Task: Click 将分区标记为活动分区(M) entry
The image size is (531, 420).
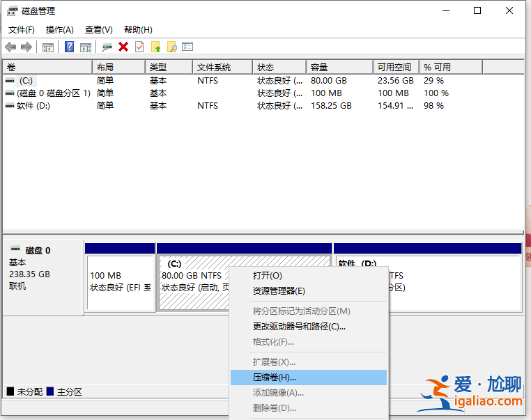Action: (x=309, y=311)
